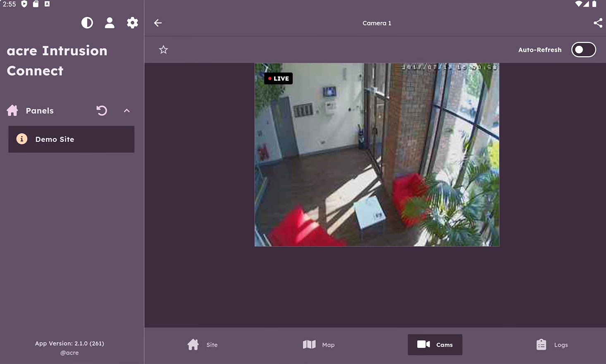Go to the Logs tab
This screenshot has height=364, width=606.
click(x=552, y=345)
